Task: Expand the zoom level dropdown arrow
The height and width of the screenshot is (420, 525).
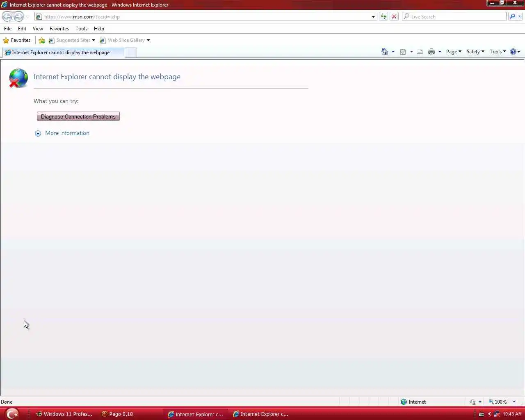Action: click(514, 402)
